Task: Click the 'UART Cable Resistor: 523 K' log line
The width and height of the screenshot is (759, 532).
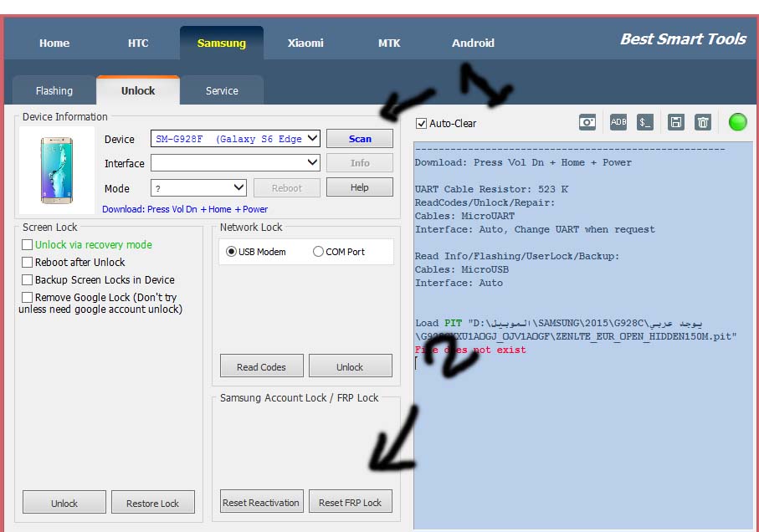Action: pyautogui.click(x=491, y=189)
